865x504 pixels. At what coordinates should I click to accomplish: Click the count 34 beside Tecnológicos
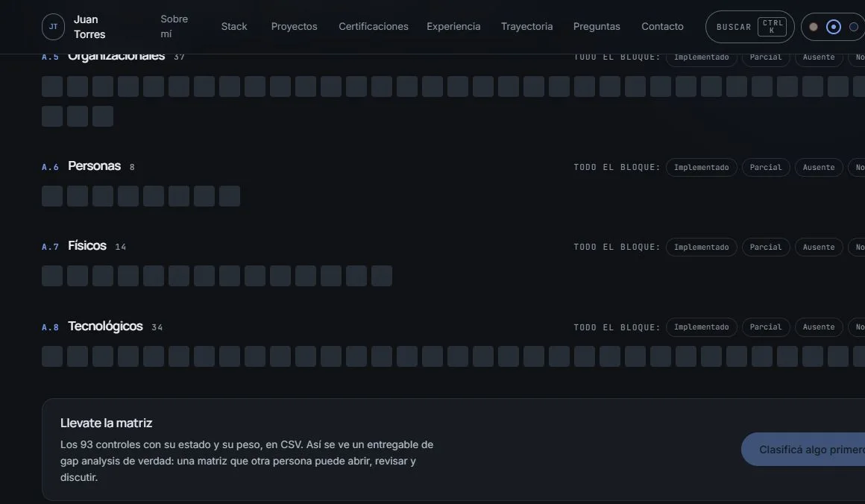(157, 327)
